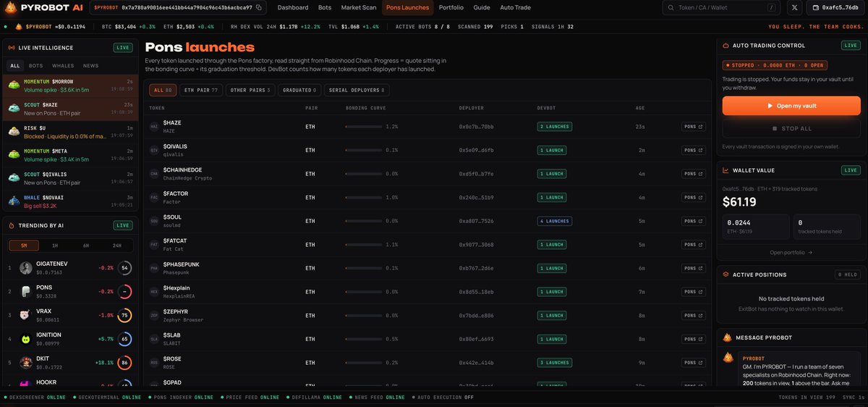The width and height of the screenshot is (868, 407).
Task: Click the $HAZE bonding curve progress bar
Action: pyautogui.click(x=364, y=127)
